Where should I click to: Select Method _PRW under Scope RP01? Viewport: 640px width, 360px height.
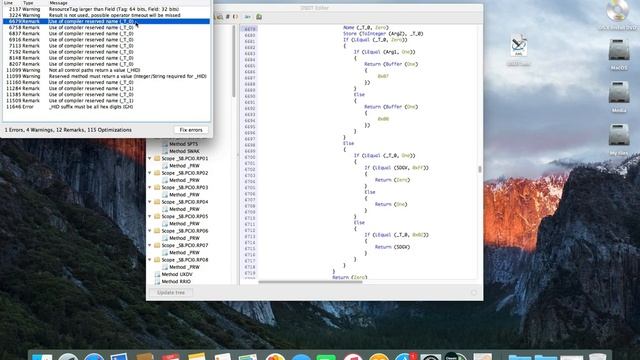click(184, 166)
